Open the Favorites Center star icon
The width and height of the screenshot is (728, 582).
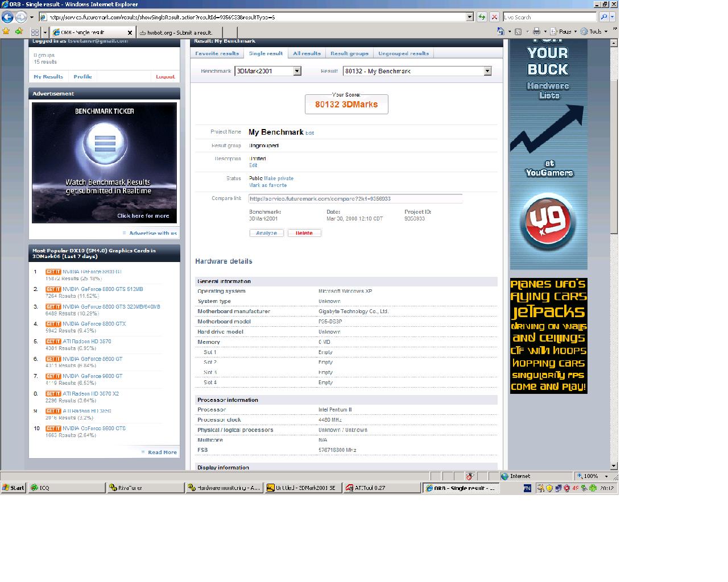click(6, 31)
